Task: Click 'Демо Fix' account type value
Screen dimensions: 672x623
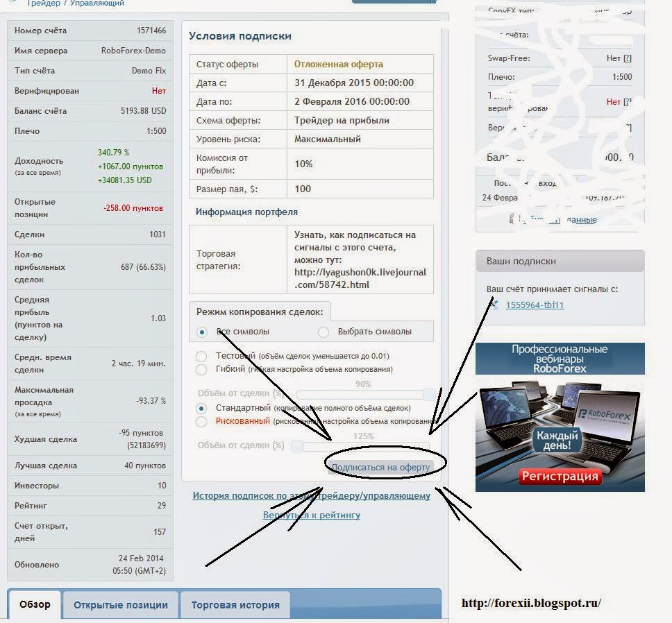Action: 149,71
